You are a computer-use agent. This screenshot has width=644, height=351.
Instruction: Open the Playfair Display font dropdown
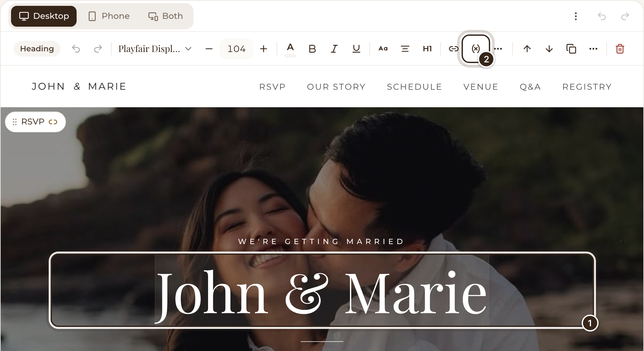tap(155, 49)
